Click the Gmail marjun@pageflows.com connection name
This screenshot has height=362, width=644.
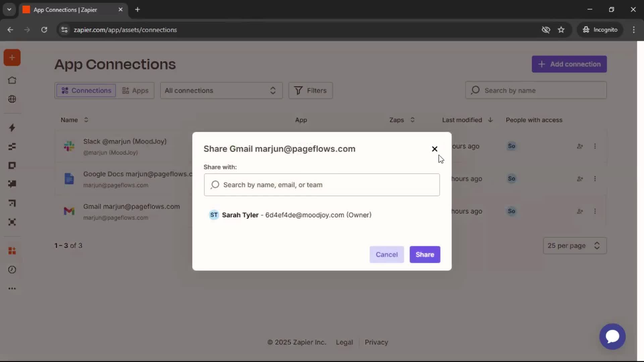131,206
